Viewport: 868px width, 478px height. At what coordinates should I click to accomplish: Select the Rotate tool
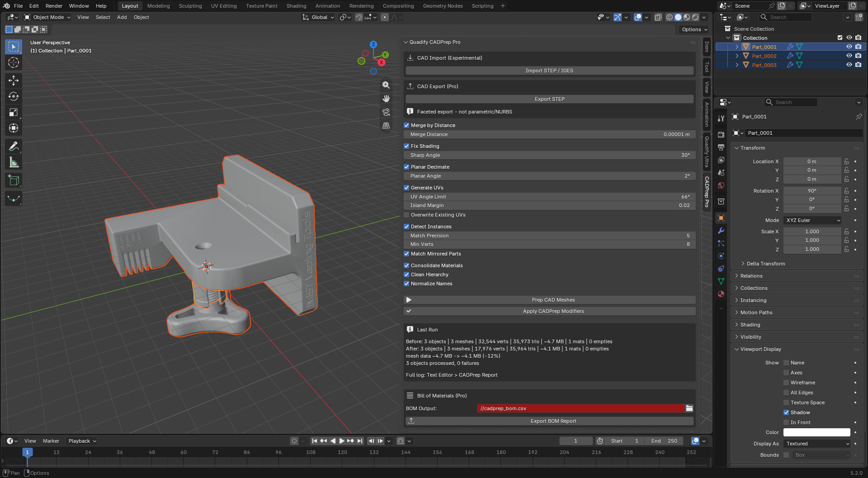click(x=14, y=96)
